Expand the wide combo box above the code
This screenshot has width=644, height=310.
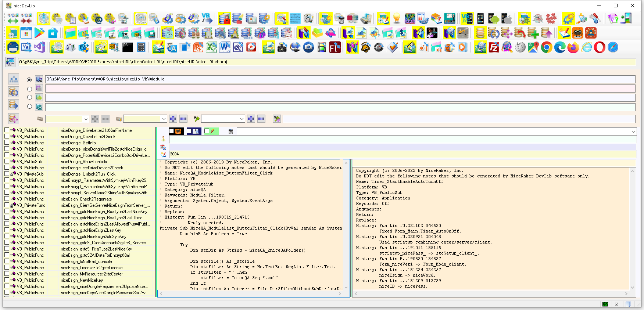pyautogui.click(x=633, y=131)
